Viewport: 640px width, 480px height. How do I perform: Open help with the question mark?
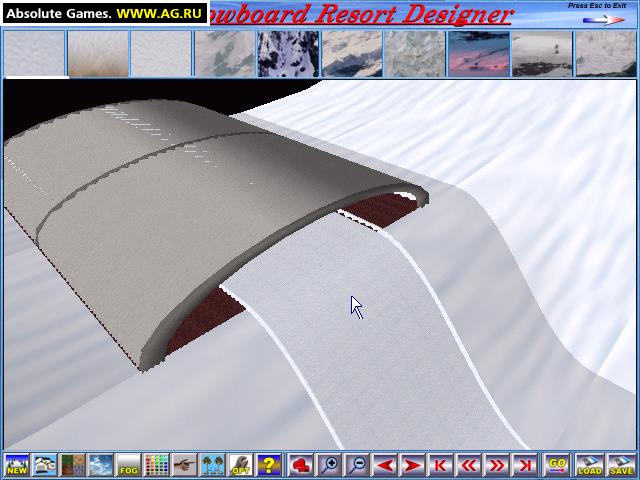(269, 464)
